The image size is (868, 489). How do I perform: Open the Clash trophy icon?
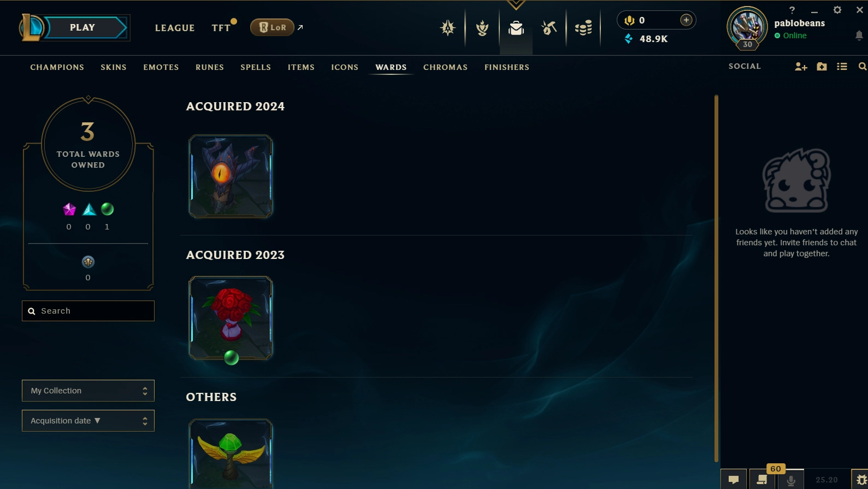click(x=482, y=28)
